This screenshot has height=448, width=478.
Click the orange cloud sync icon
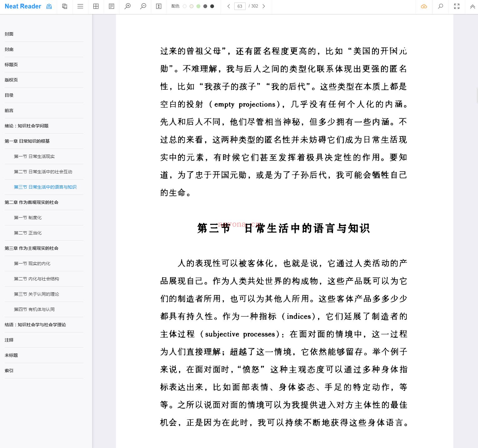point(424,6)
